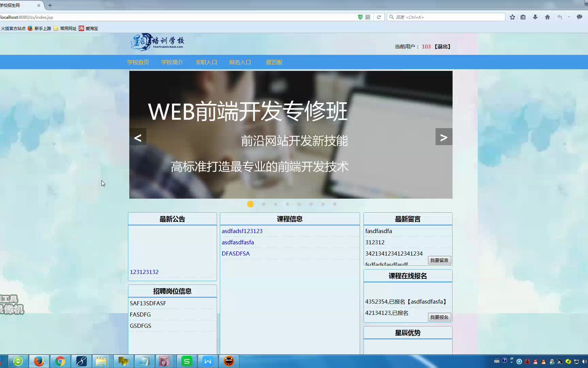Open the 留言板 navigation item
Viewport: 588px width, 368px height.
274,62
